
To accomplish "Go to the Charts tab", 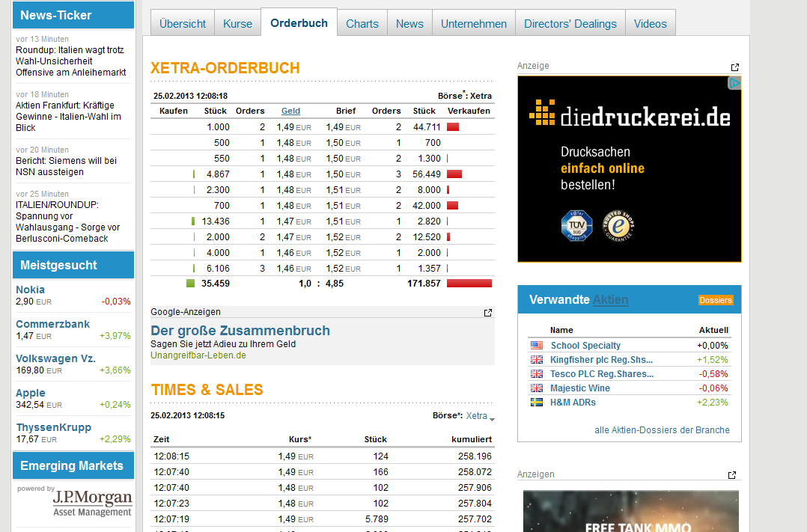I will (362, 24).
